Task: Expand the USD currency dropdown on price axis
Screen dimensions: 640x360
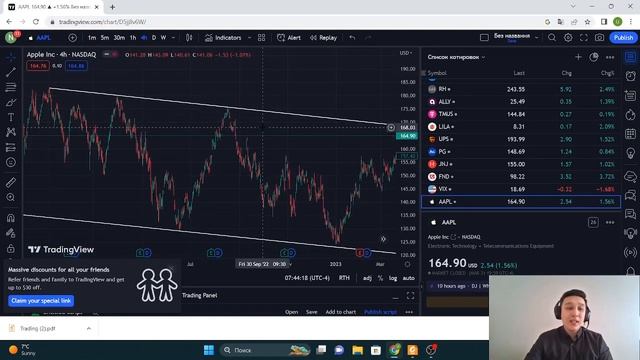Action: [x=406, y=53]
